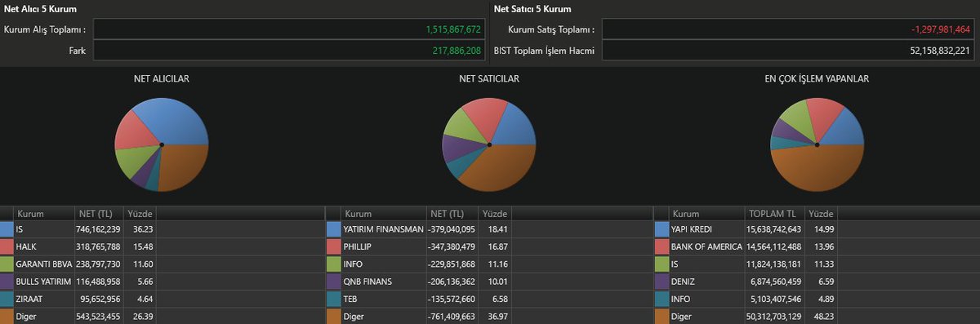Sort most active by TOPLAM TL header
This screenshot has width=980, height=324.
click(775, 214)
